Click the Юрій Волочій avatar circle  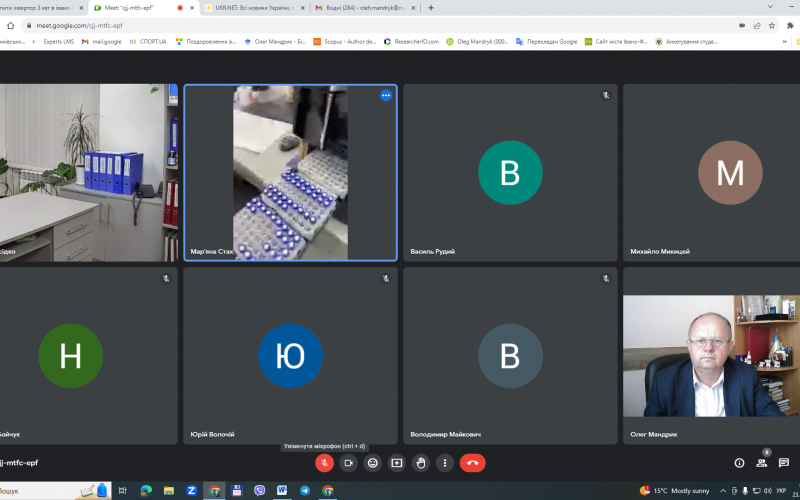click(x=290, y=356)
